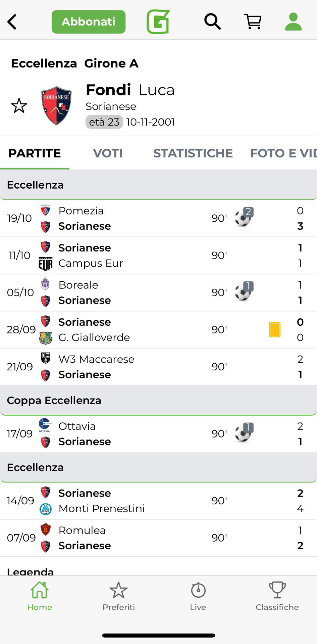Open the FOTO E VIDEO tab
This screenshot has width=317, height=644.
click(x=283, y=153)
